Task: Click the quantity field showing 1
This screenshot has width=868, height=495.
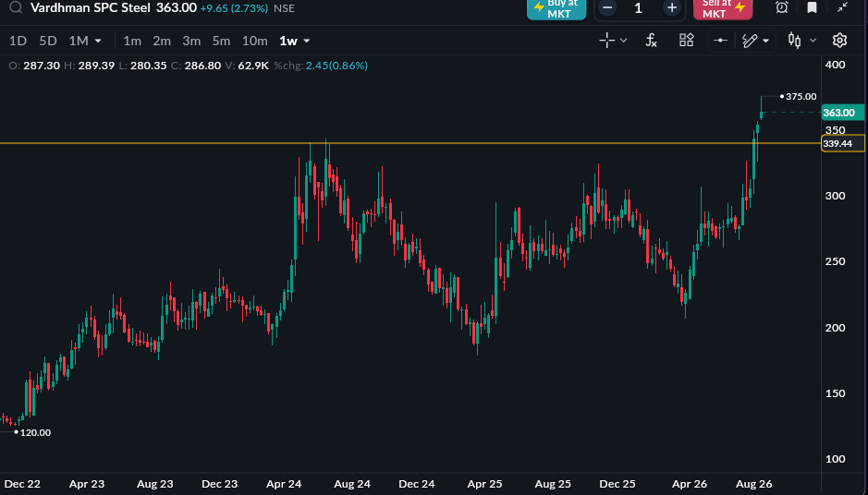Action: [639, 7]
